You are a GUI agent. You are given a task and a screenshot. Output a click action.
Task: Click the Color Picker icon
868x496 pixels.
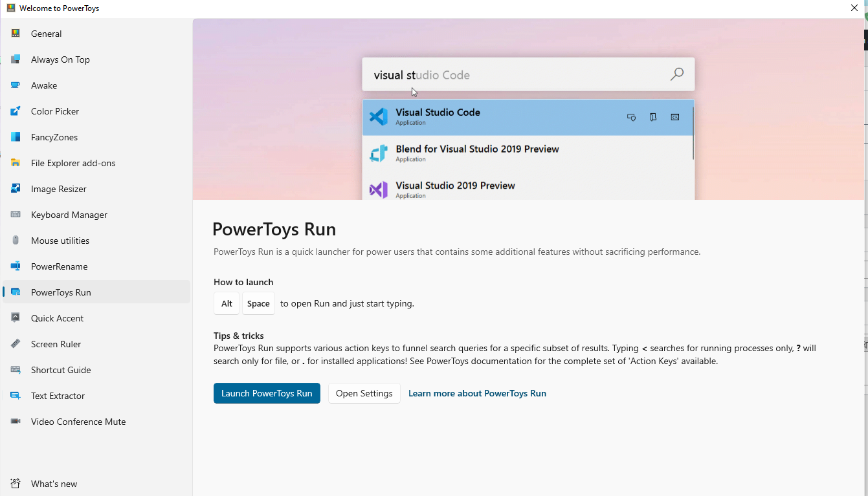pos(16,111)
